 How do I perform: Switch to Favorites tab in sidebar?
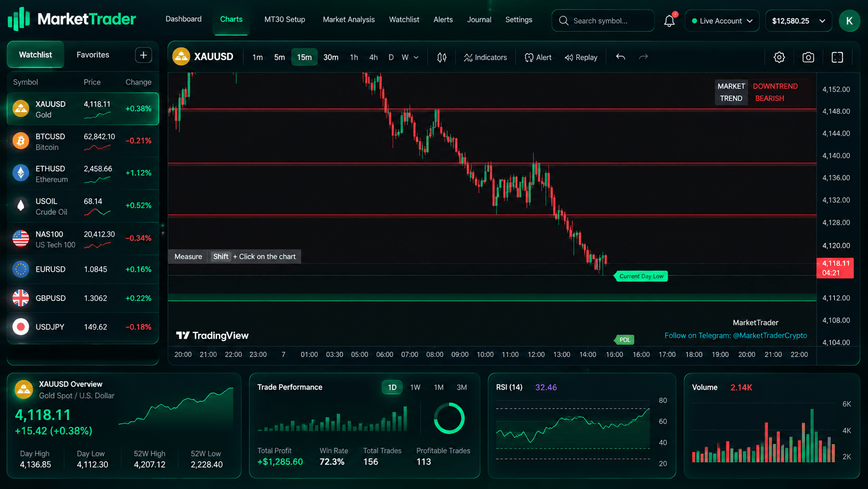click(92, 55)
